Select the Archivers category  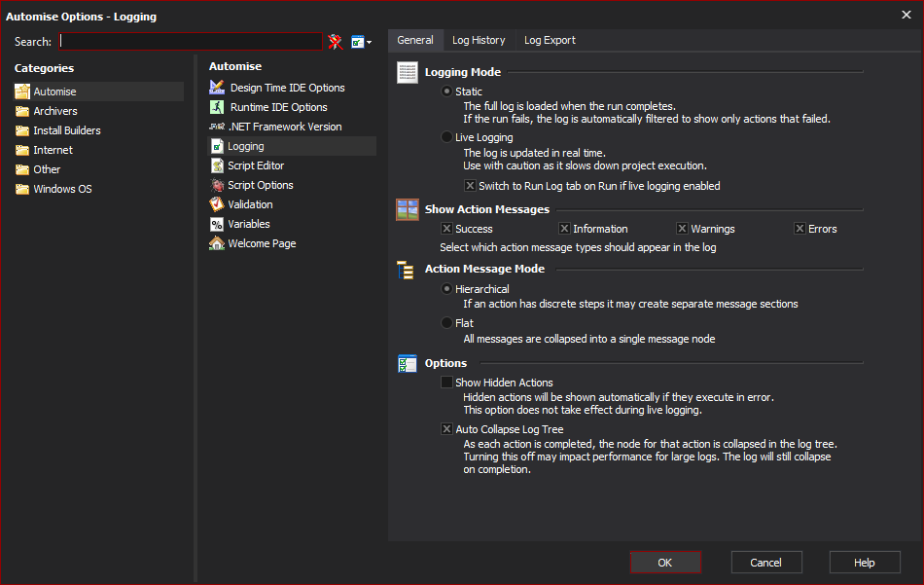coord(55,111)
